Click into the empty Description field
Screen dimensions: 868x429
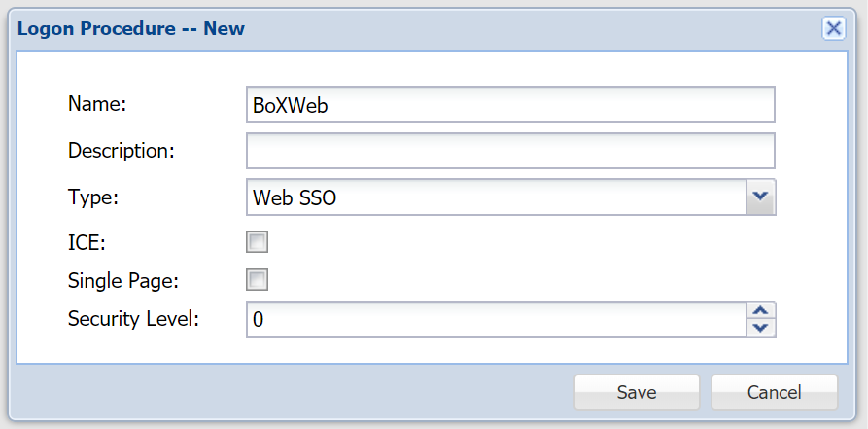click(510, 151)
